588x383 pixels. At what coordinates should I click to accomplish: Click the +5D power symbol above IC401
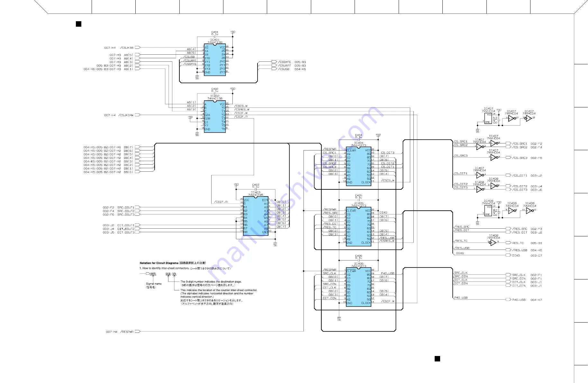232,32
